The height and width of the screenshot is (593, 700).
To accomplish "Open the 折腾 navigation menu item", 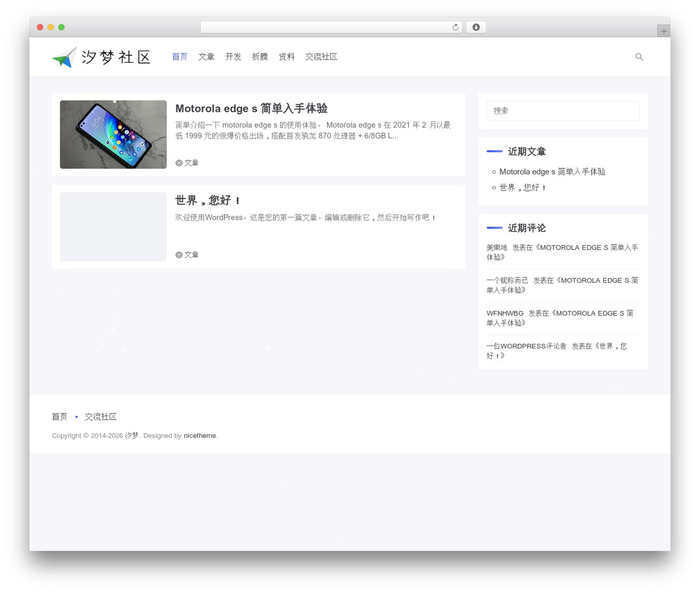I will 260,57.
